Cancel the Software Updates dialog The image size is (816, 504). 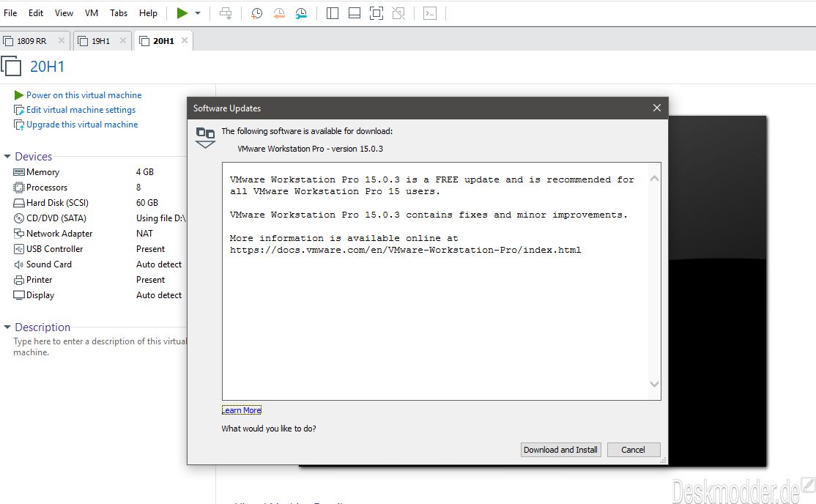(633, 450)
